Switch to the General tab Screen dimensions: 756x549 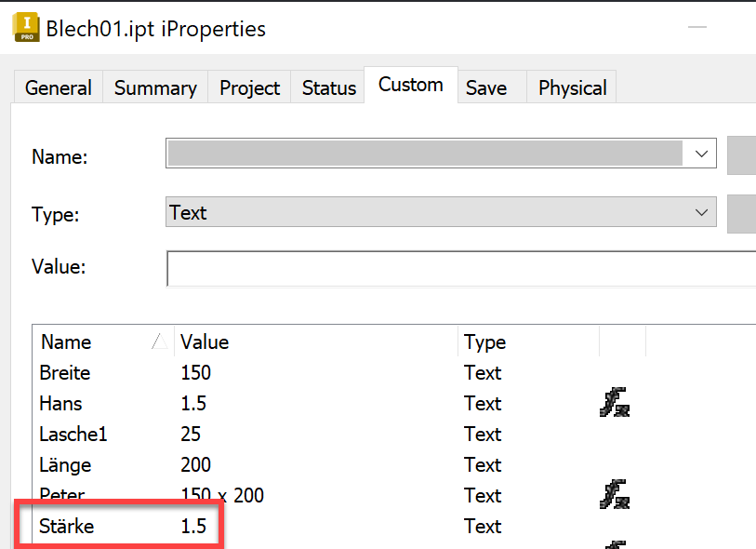(58, 87)
